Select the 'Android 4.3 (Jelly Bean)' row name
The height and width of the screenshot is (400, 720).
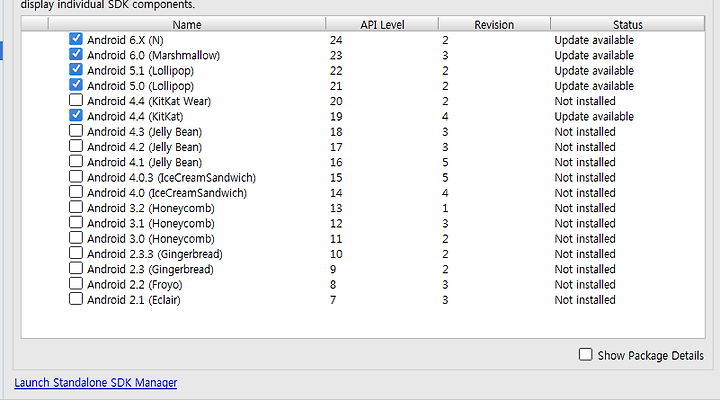145,132
